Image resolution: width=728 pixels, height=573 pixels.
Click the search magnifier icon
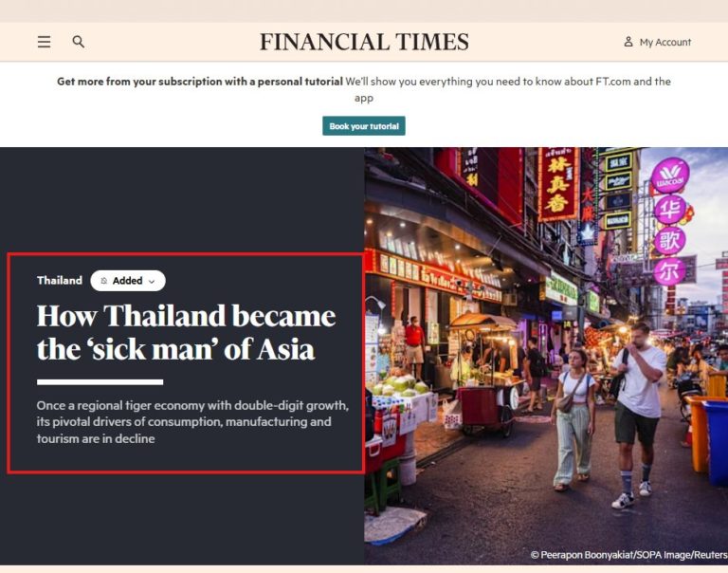coord(79,42)
